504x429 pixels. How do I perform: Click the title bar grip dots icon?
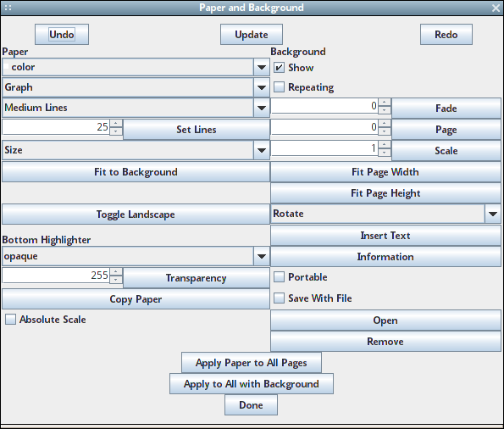tap(8, 8)
